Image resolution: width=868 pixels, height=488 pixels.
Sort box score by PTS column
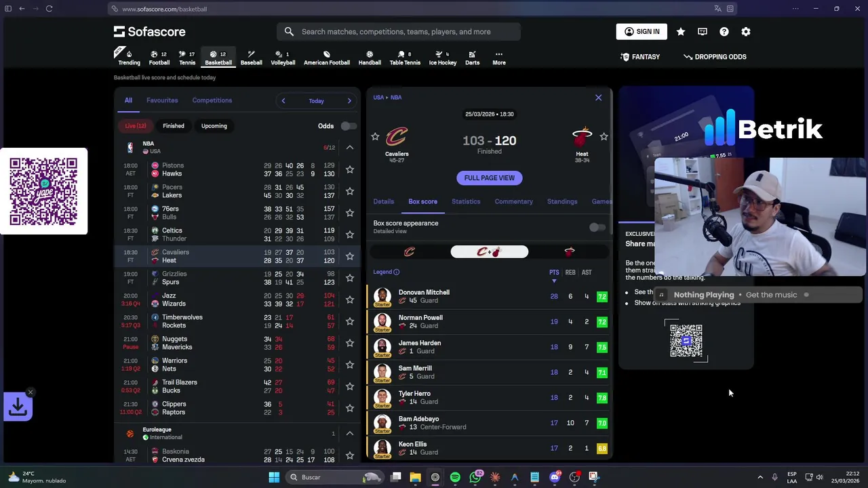click(x=554, y=272)
